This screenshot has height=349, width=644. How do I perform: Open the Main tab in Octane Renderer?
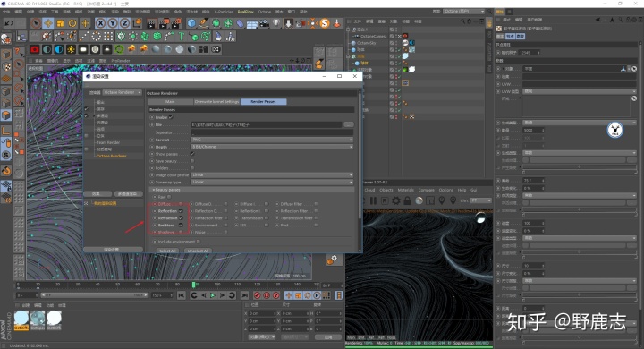click(x=170, y=101)
